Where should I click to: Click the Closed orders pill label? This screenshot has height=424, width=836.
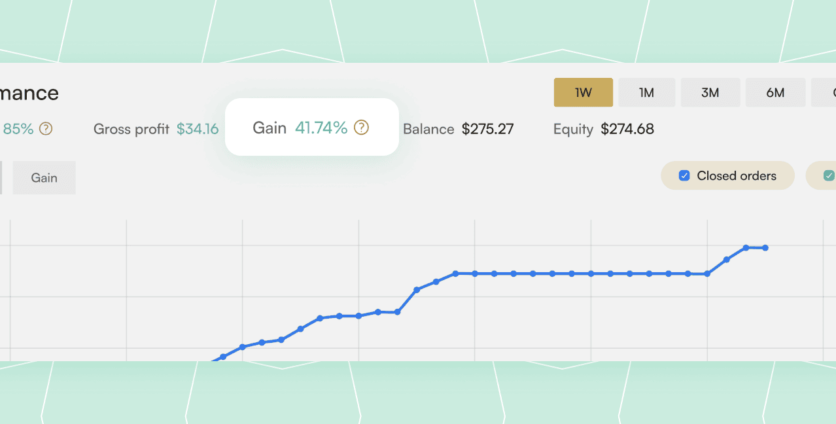point(736,176)
